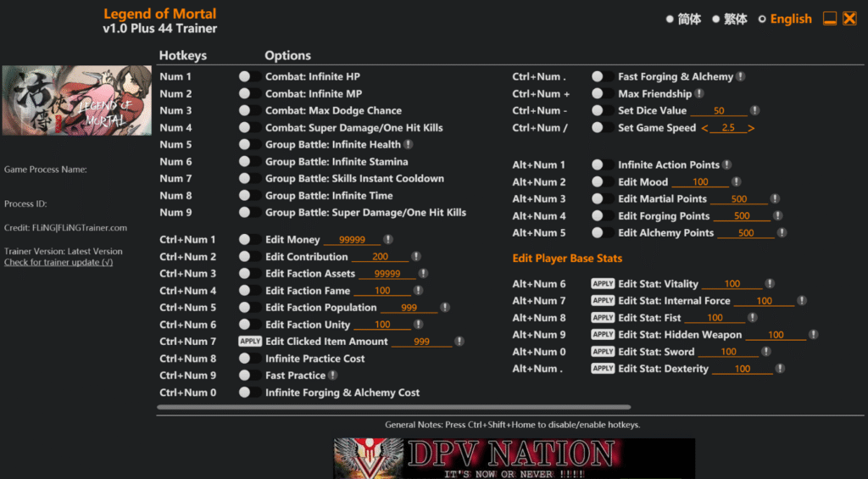Image resolution: width=868 pixels, height=479 pixels.
Task: Click info icon next to Edit Money
Action: point(388,240)
